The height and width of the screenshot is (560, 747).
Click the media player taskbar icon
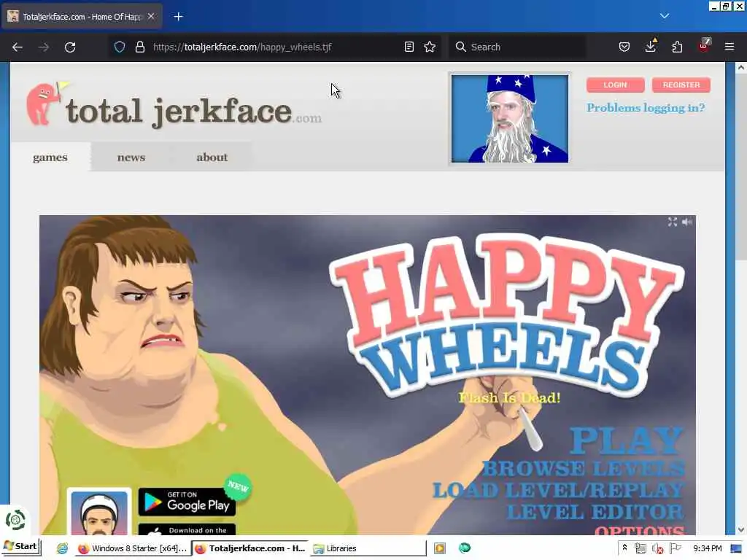pyautogui.click(x=440, y=548)
